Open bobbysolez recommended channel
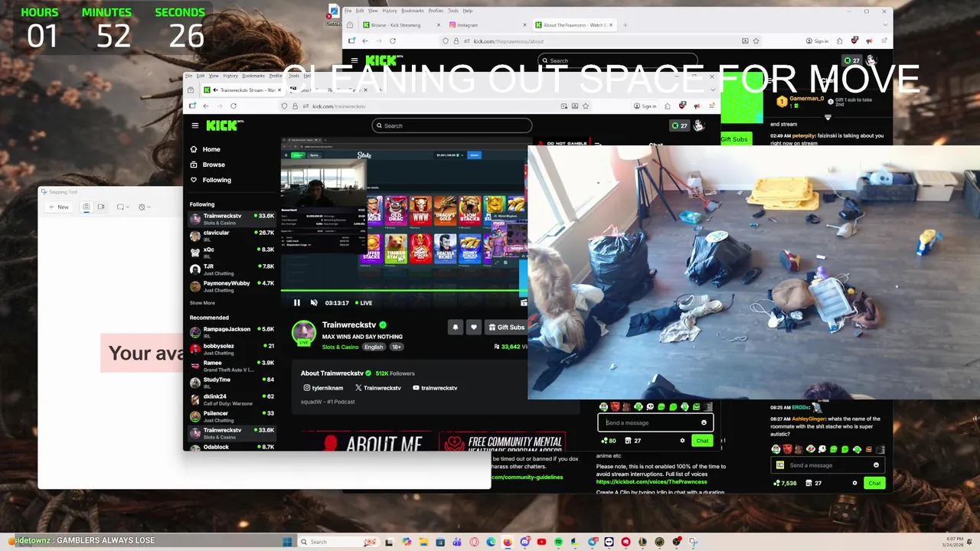This screenshot has width=980, height=551. tap(232, 349)
